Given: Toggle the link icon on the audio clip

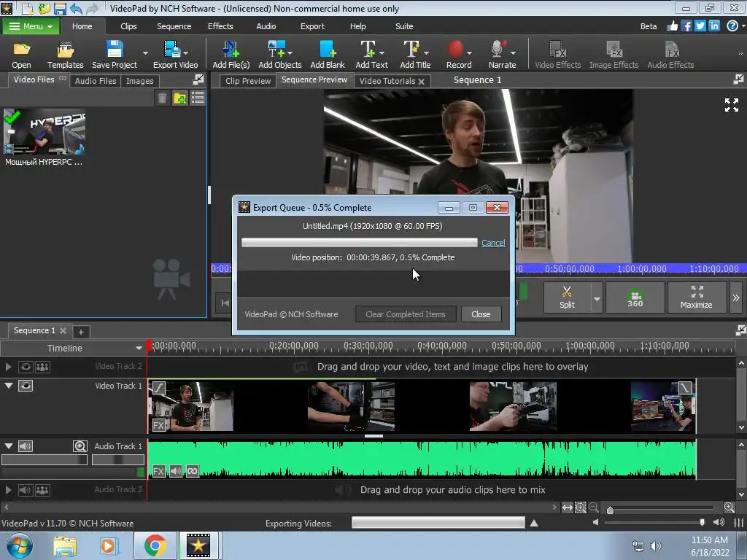Looking at the screenshot, I should 193,472.
